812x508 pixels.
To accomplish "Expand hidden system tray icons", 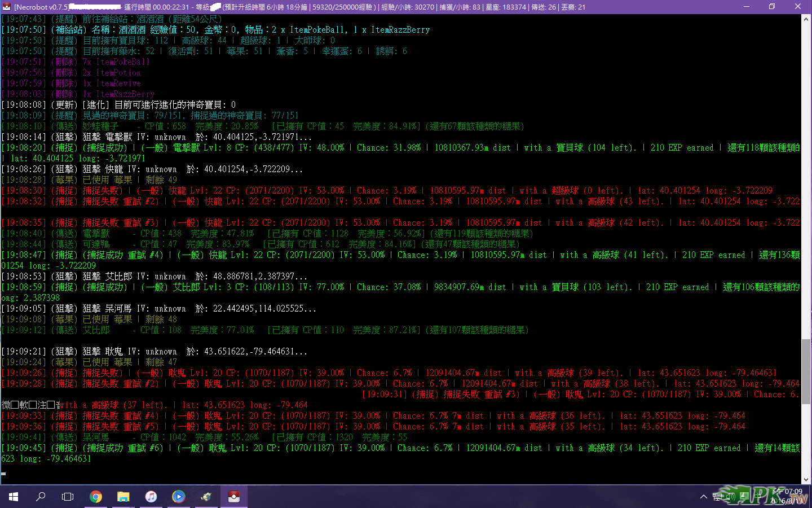I will [703, 497].
